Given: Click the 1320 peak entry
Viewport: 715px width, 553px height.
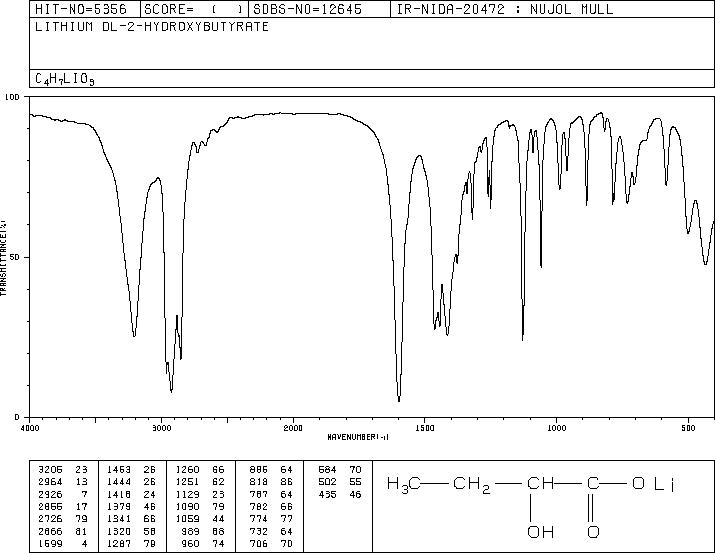Looking at the screenshot, I should coord(131,532).
